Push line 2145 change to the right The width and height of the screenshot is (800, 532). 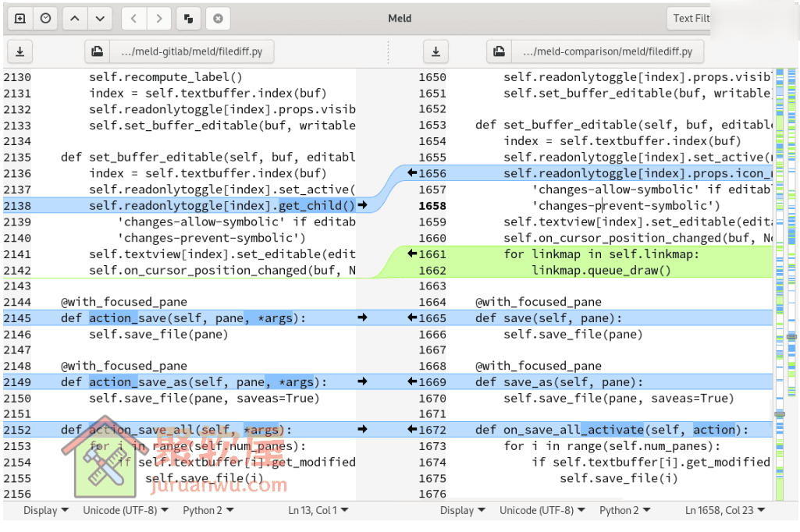coord(362,317)
